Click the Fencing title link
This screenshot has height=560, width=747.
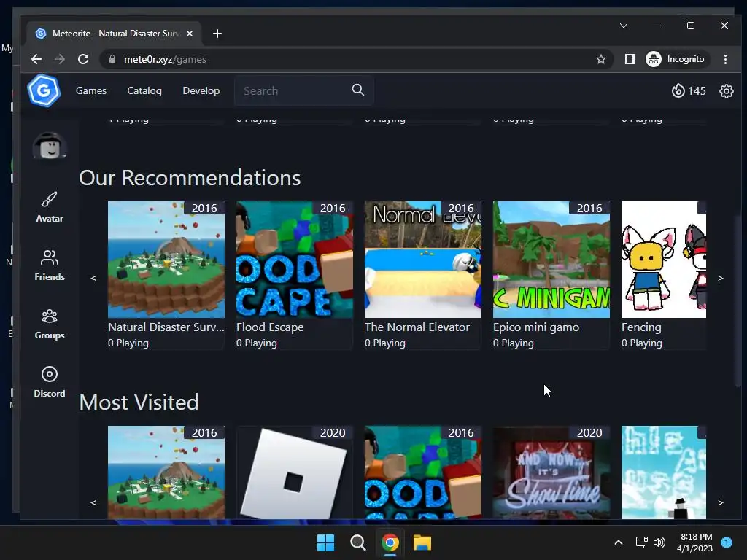tap(641, 327)
